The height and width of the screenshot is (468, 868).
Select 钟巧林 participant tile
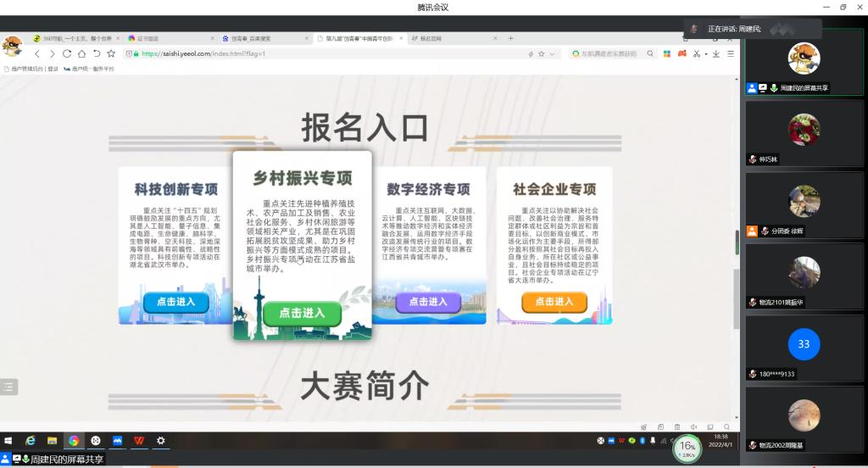[x=804, y=133]
